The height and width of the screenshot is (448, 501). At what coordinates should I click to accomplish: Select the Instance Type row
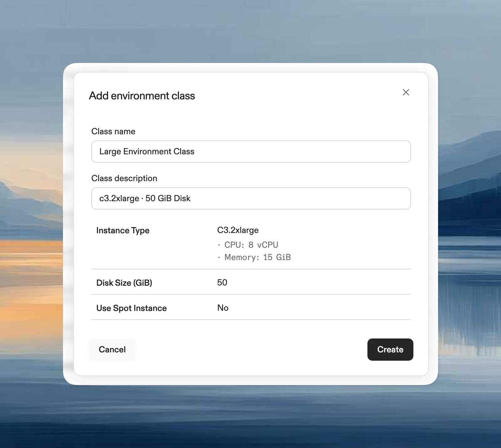point(123,230)
